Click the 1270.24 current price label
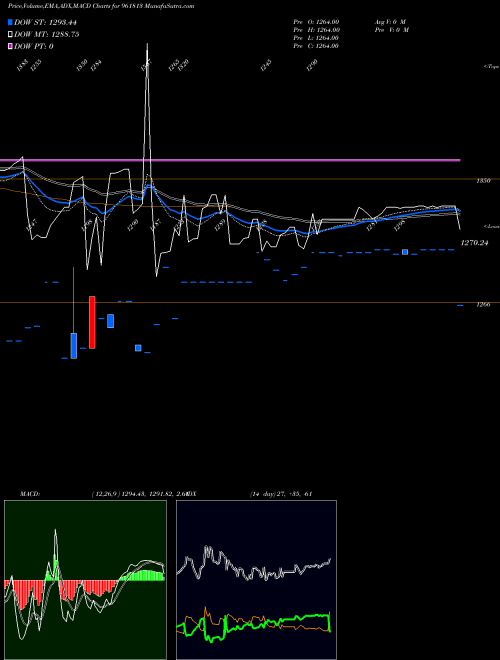 click(x=474, y=242)
